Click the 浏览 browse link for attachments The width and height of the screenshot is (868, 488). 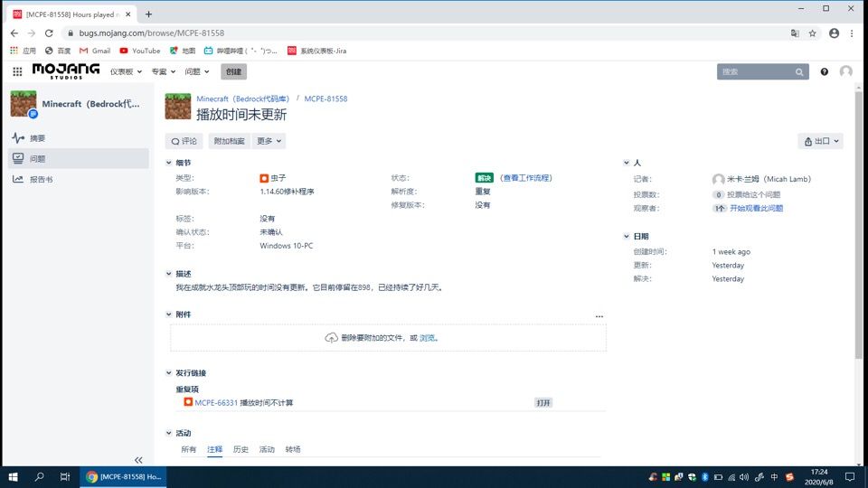click(427, 337)
